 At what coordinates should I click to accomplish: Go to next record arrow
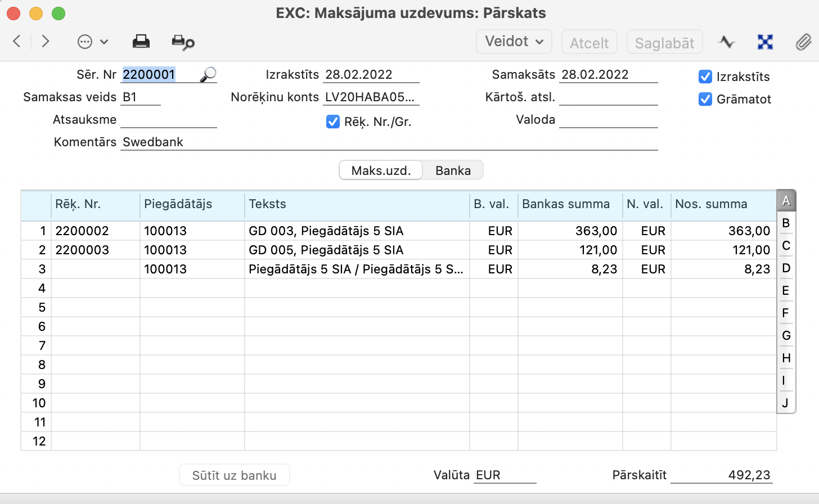(46, 42)
